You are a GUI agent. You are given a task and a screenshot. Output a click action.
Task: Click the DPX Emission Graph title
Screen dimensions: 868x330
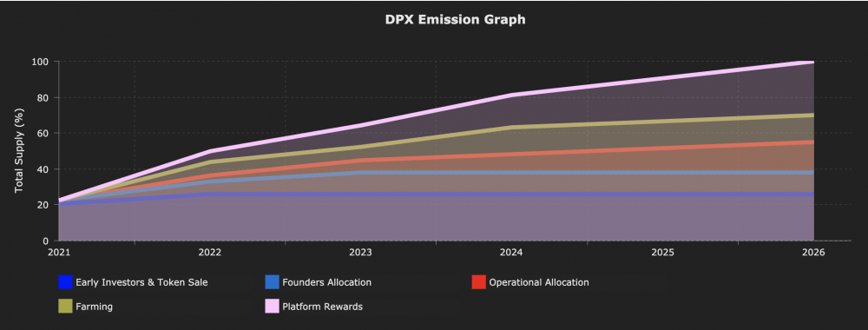[x=456, y=19]
